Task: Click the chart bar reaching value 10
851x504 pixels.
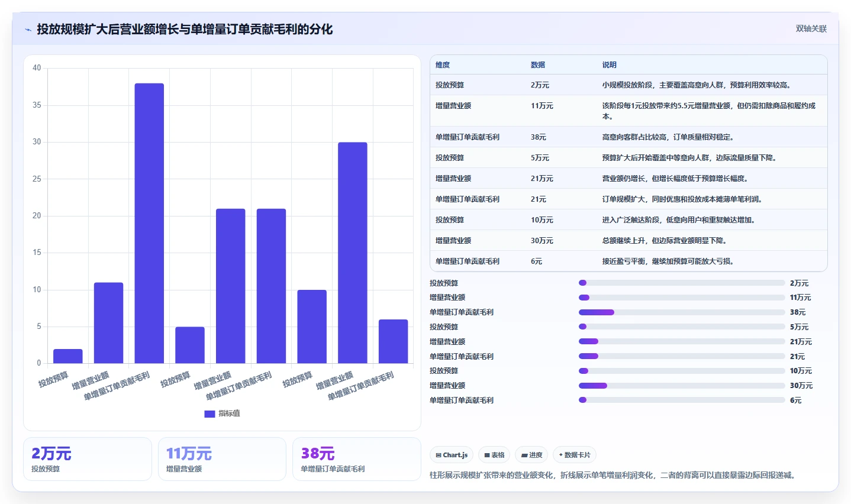Action: [x=312, y=327]
